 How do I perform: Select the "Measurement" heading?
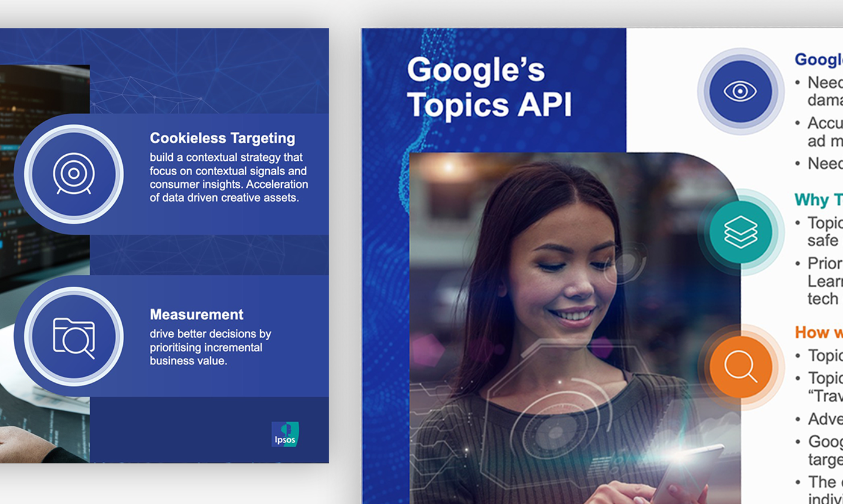(196, 314)
